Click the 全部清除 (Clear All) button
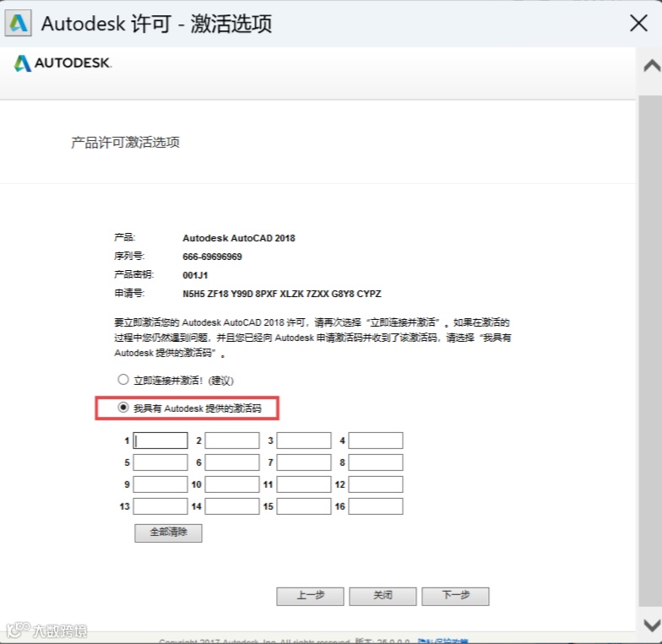The image size is (662, 644). 169,533
